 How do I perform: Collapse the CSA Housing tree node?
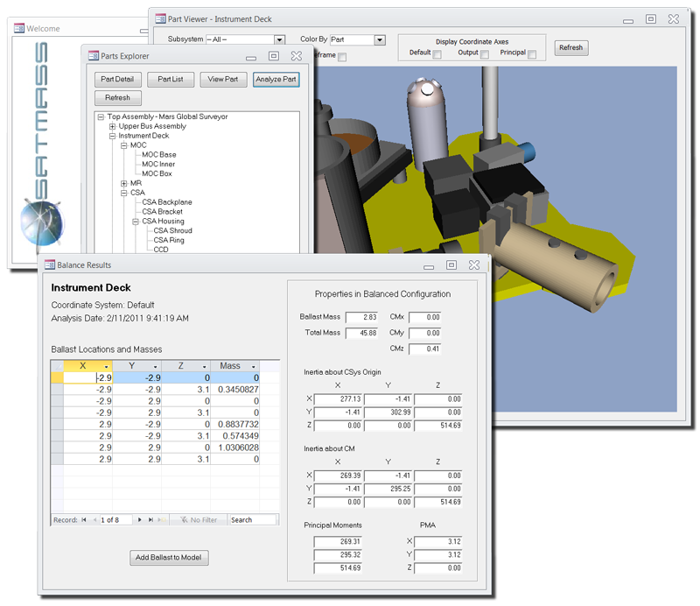point(136,222)
